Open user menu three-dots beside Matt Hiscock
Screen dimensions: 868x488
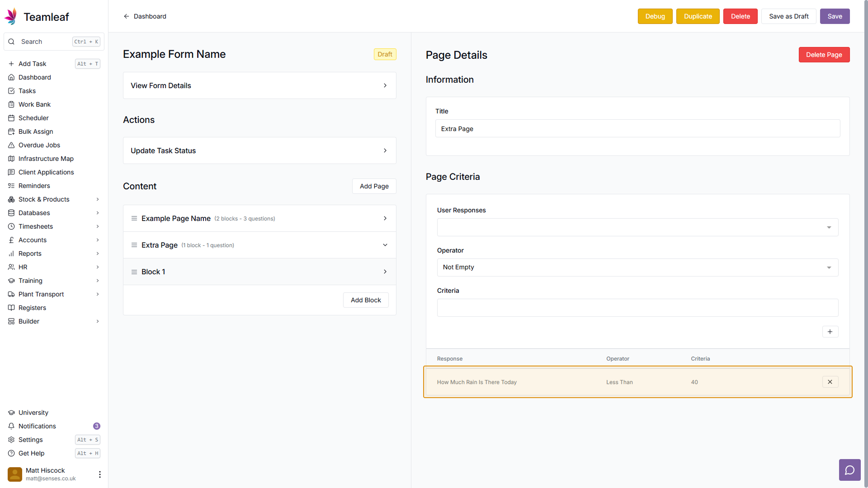tap(99, 474)
